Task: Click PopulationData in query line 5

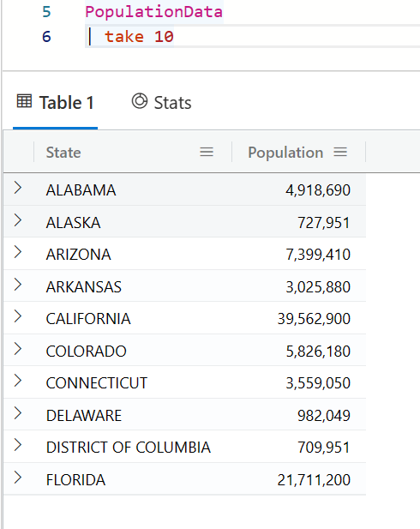Action: coord(153,12)
